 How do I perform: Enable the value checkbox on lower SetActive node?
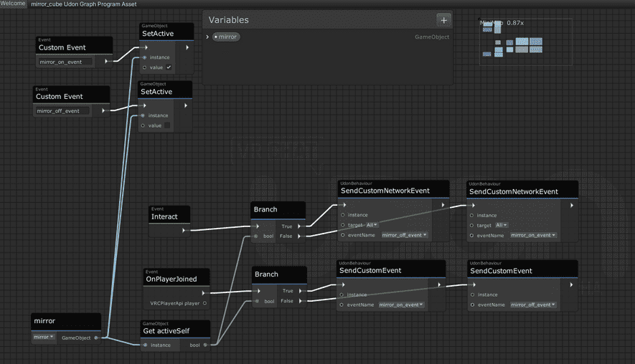[167, 125]
